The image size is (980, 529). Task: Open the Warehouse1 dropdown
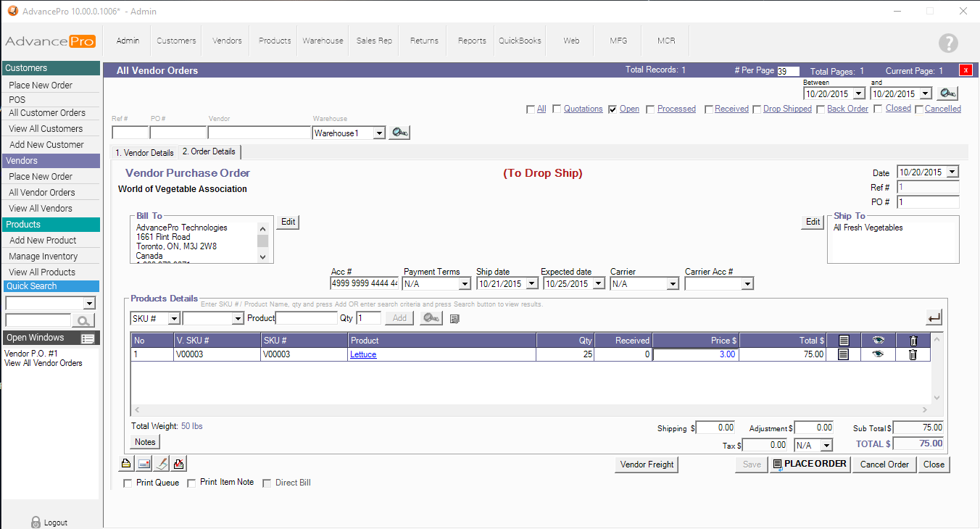click(378, 133)
